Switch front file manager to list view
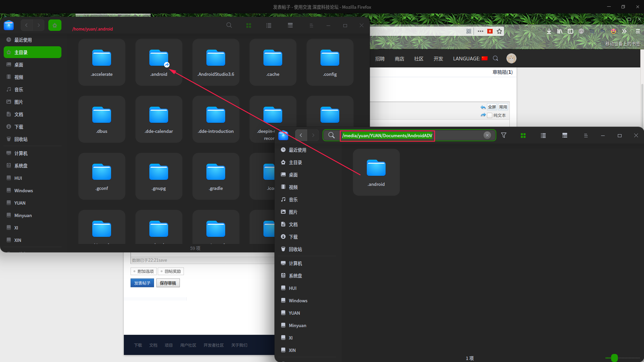 click(x=543, y=136)
